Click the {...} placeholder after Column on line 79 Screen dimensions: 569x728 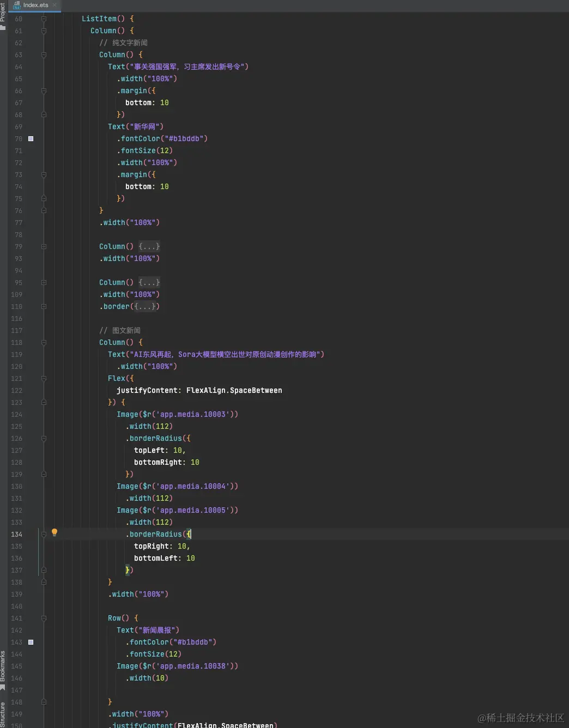click(149, 246)
